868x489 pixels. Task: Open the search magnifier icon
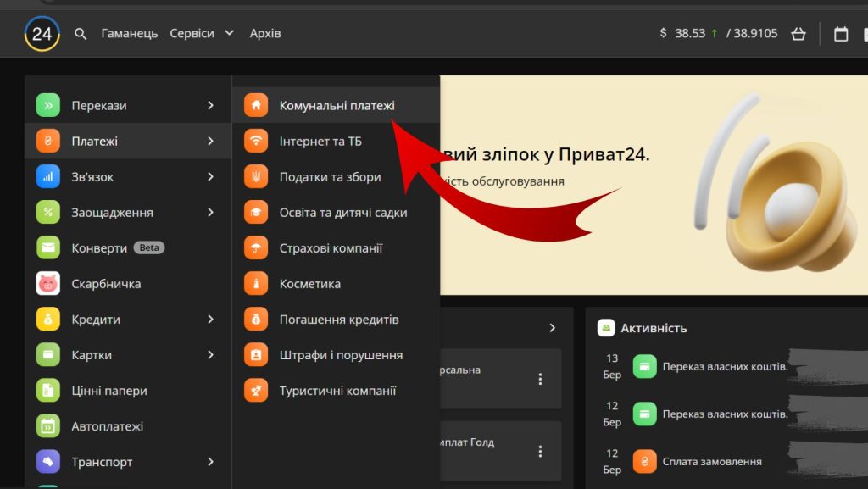pos(81,34)
